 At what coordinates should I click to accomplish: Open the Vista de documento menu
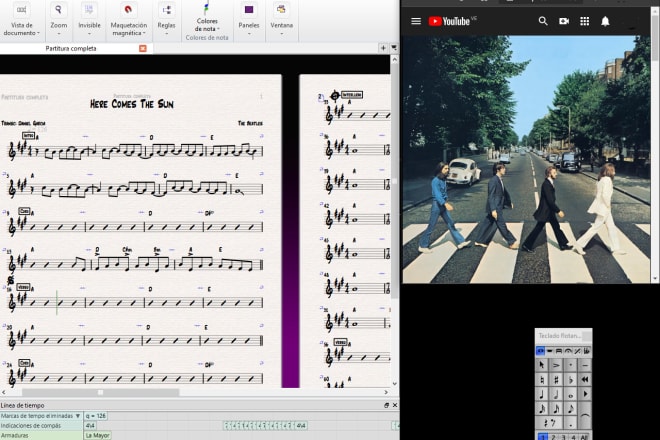click(x=21, y=21)
